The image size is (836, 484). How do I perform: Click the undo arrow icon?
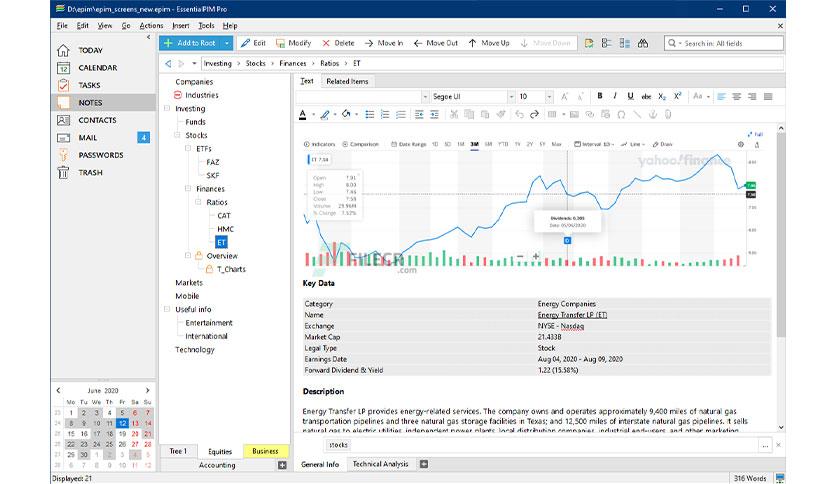click(x=518, y=115)
